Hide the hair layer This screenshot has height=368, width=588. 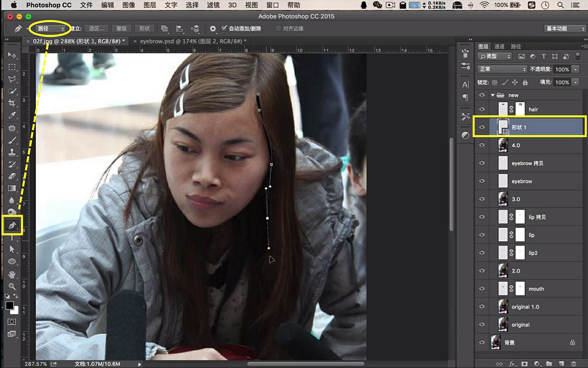481,109
